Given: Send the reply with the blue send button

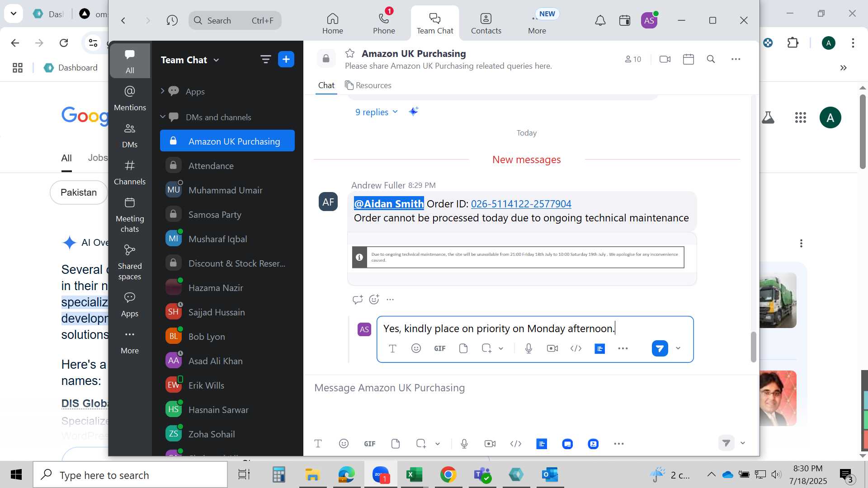Looking at the screenshot, I should pyautogui.click(x=660, y=348).
